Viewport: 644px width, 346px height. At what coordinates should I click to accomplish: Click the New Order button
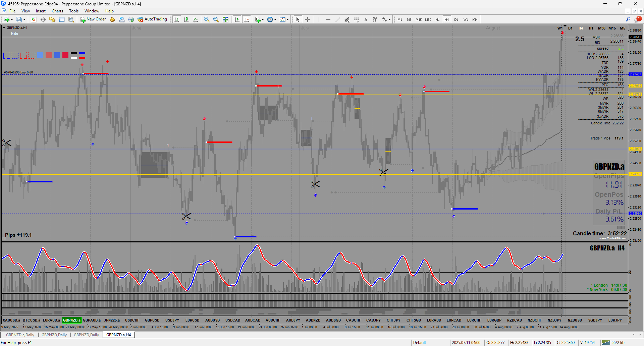pyautogui.click(x=93, y=19)
